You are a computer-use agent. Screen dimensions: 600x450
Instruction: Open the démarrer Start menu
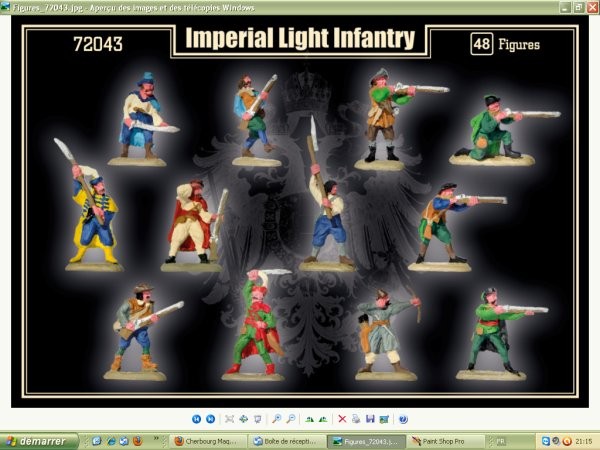pos(38,441)
